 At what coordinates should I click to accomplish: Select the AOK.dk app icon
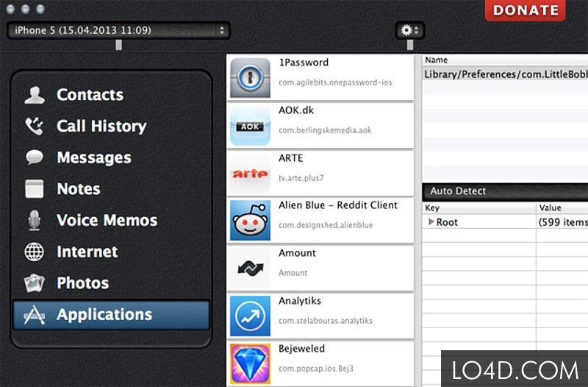pos(250,125)
